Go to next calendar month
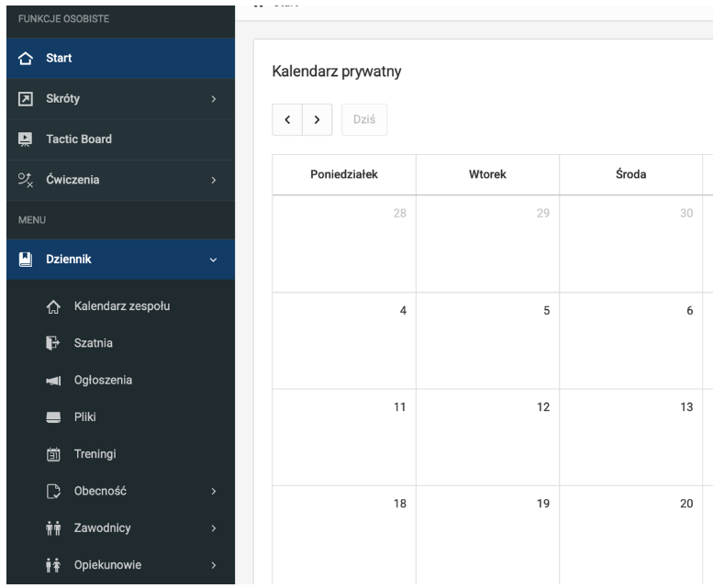 tap(317, 119)
